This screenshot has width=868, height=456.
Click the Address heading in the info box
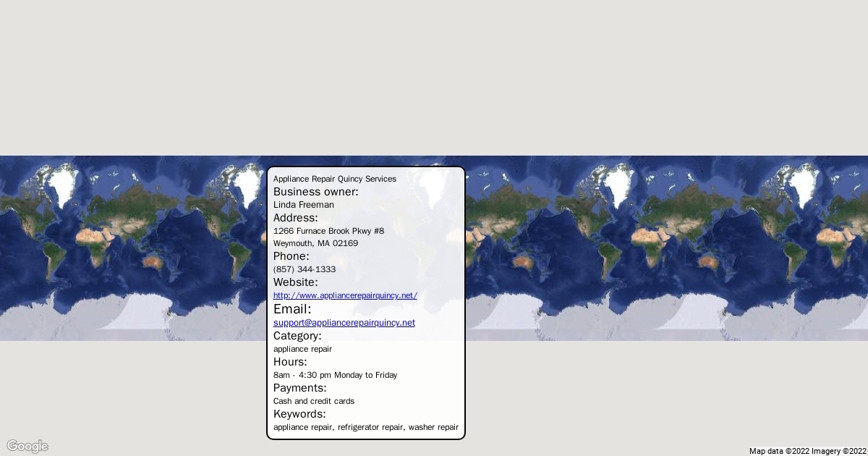295,218
